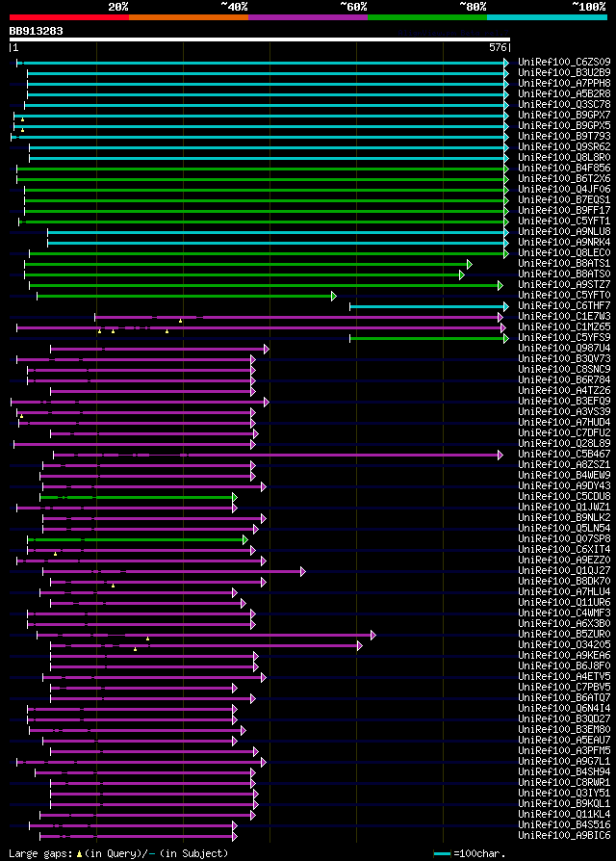
Task: Select the UniRef100_A9KEA6 hit name
Action: [564, 656]
